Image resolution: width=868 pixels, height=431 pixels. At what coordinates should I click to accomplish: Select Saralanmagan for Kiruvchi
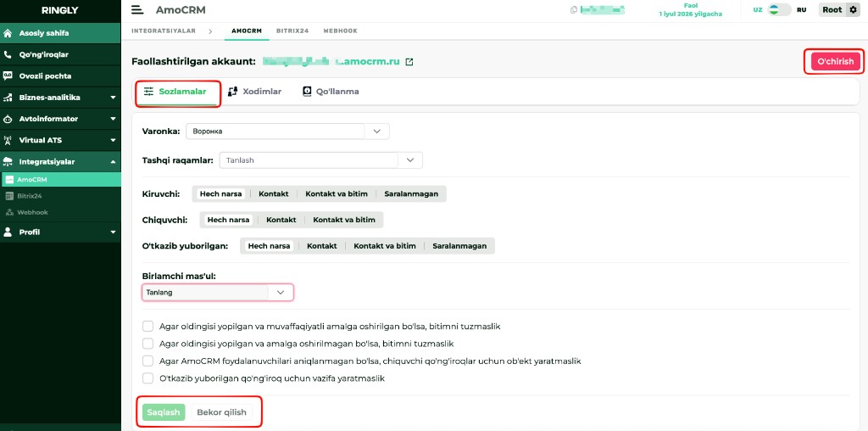411,194
